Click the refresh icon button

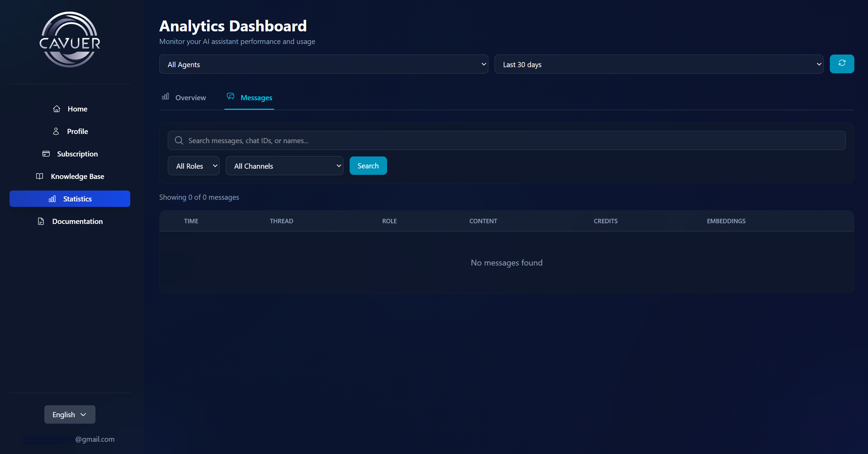841,64
